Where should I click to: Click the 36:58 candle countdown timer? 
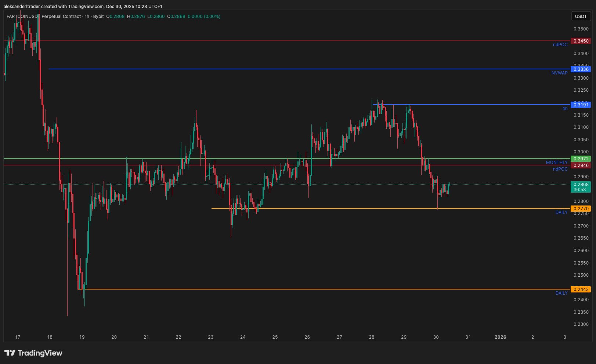(580, 190)
